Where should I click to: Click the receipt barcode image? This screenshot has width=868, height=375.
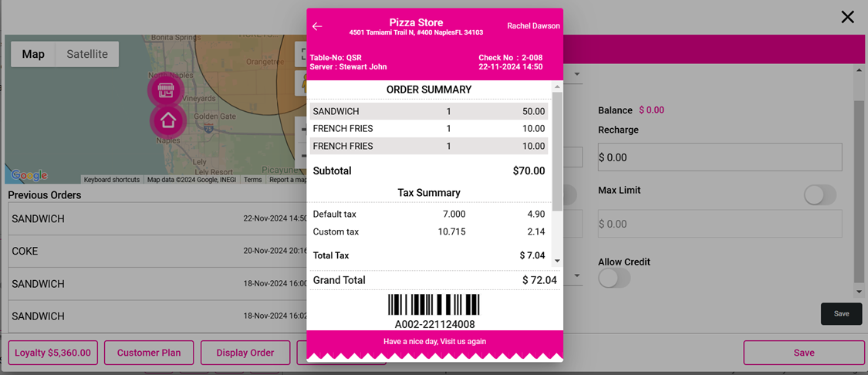(x=434, y=304)
